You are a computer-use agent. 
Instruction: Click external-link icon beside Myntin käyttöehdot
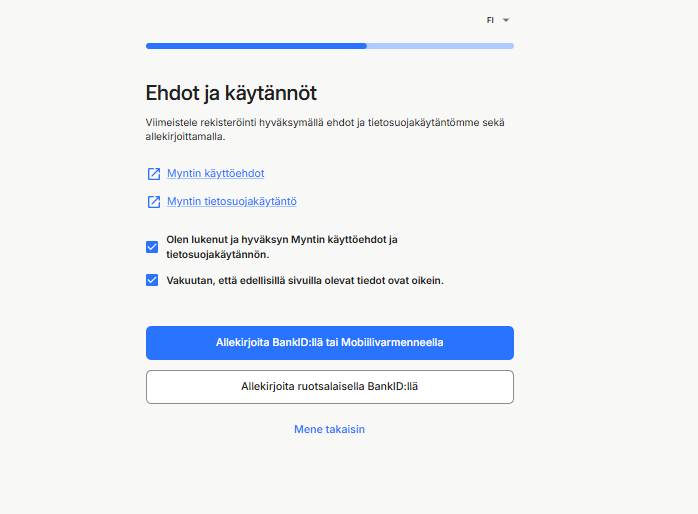click(154, 174)
